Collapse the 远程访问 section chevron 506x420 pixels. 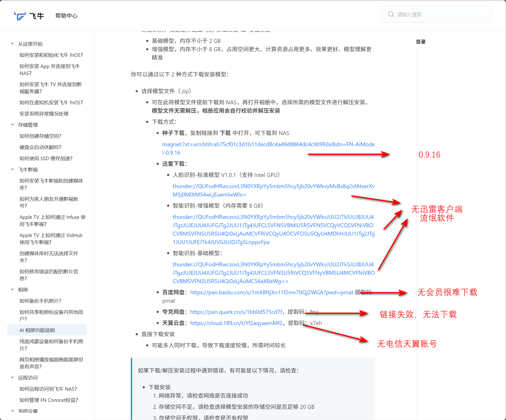(13, 378)
